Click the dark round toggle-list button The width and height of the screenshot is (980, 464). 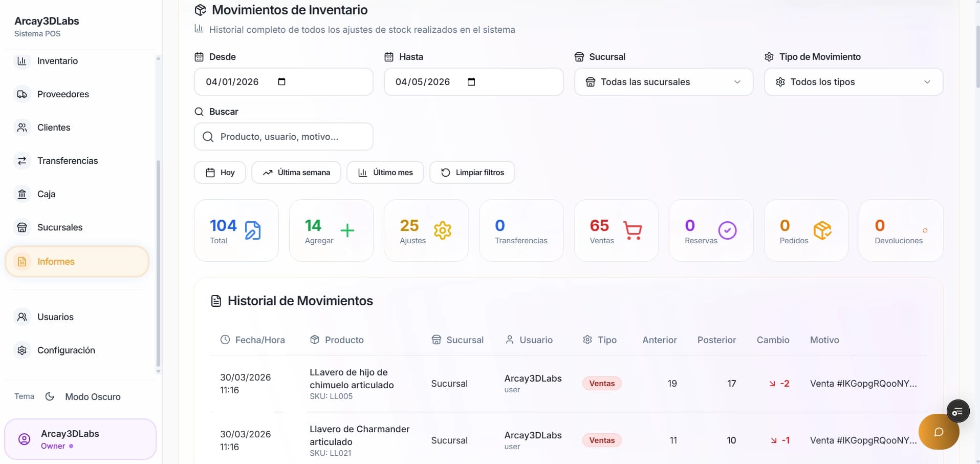[x=958, y=411]
